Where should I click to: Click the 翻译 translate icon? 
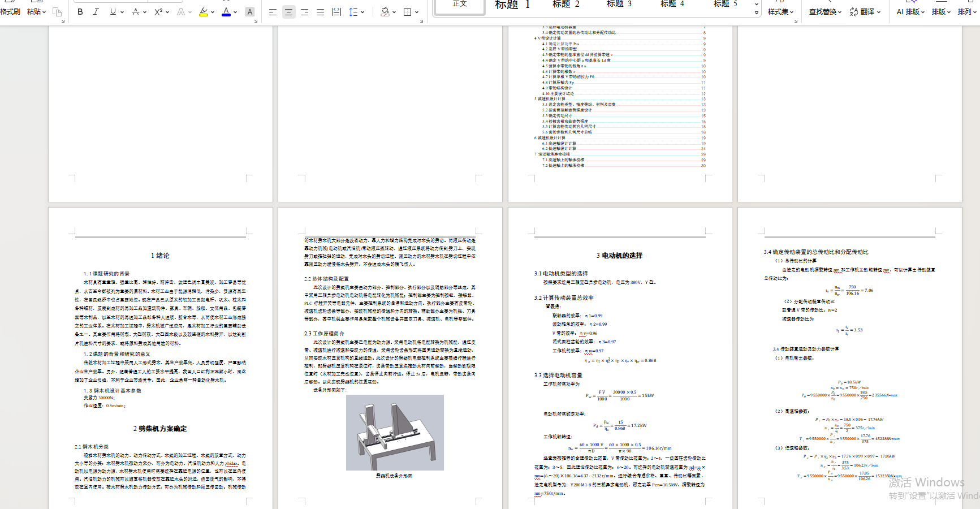tap(854, 12)
